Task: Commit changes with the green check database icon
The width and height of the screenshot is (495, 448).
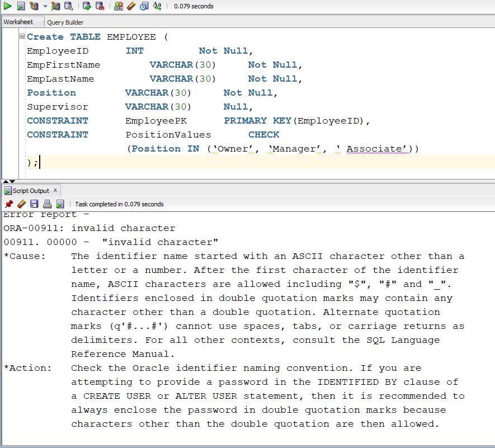Action: point(87,6)
